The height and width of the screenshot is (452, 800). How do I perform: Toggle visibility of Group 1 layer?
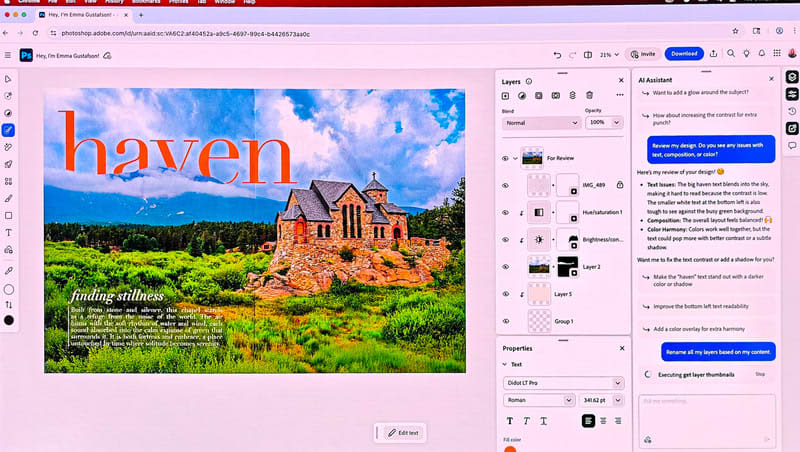click(505, 321)
